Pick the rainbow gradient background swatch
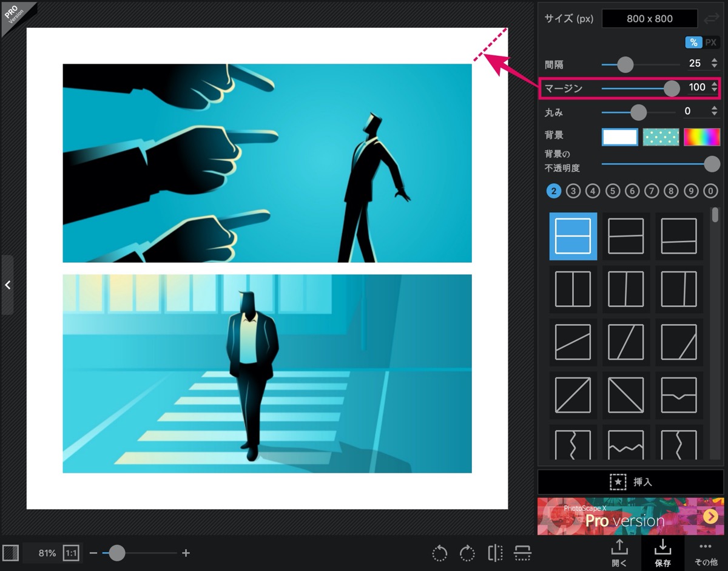 702,137
